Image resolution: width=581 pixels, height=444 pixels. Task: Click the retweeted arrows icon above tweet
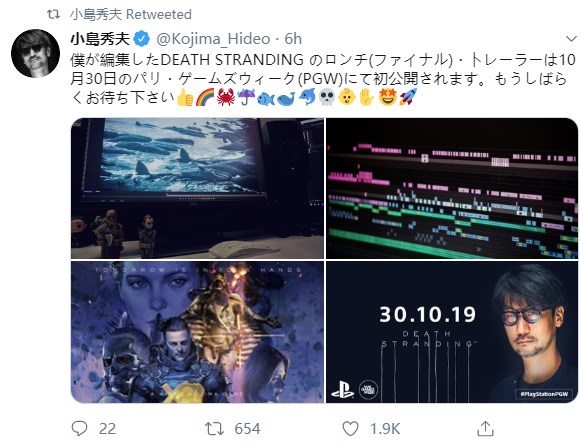click(53, 14)
